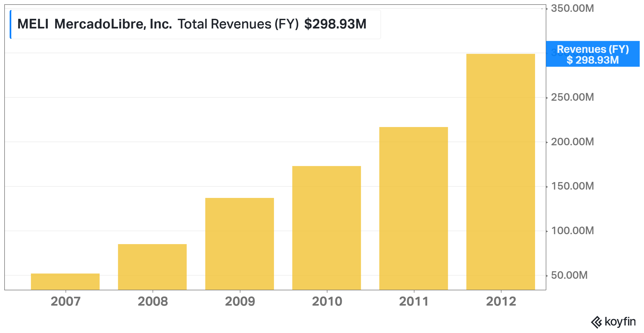The image size is (644, 333).
Task: Click the 2011 x-axis label
Action: tap(414, 301)
